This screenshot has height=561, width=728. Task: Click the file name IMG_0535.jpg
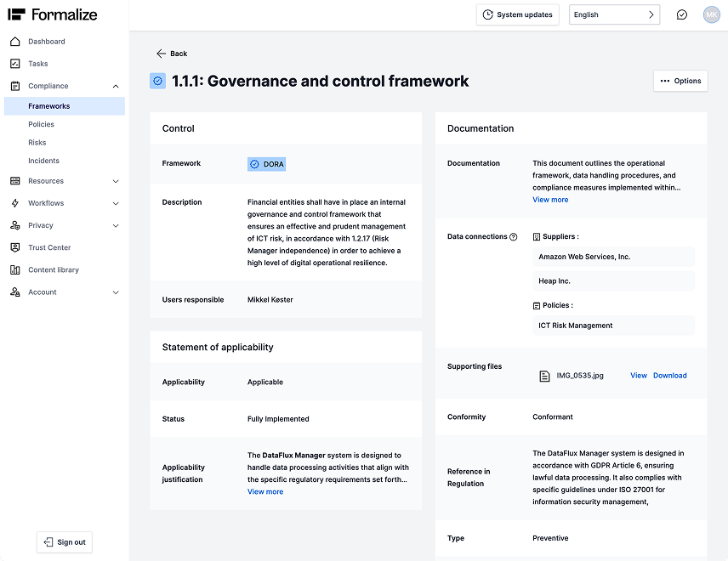click(x=580, y=376)
